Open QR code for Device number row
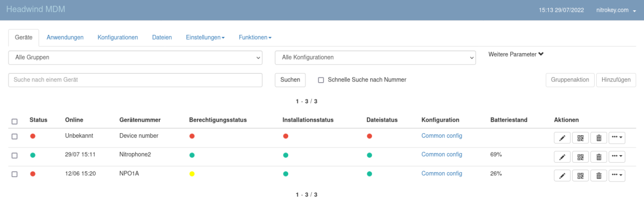The width and height of the screenshot is (644, 212). coord(580,138)
